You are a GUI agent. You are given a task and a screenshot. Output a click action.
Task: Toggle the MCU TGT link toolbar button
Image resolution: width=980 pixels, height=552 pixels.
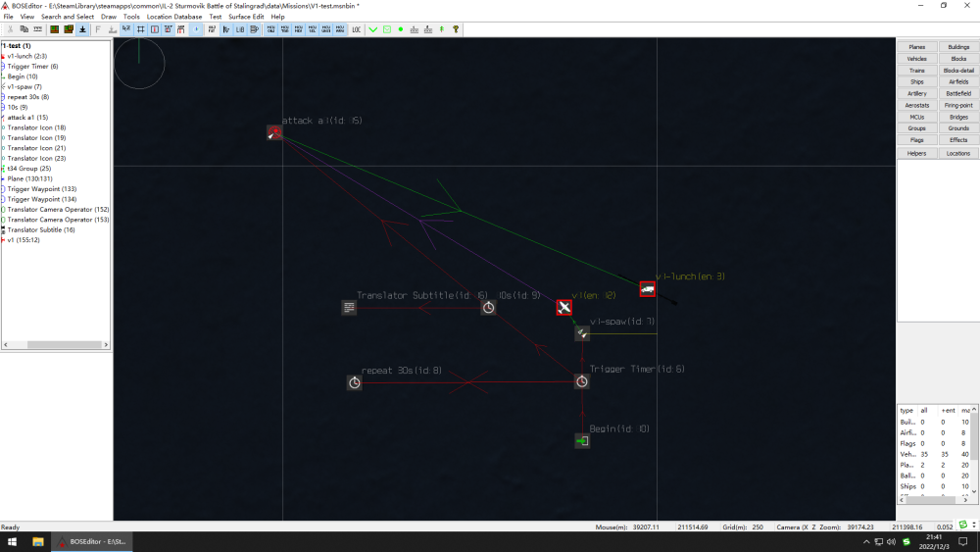[284, 29]
